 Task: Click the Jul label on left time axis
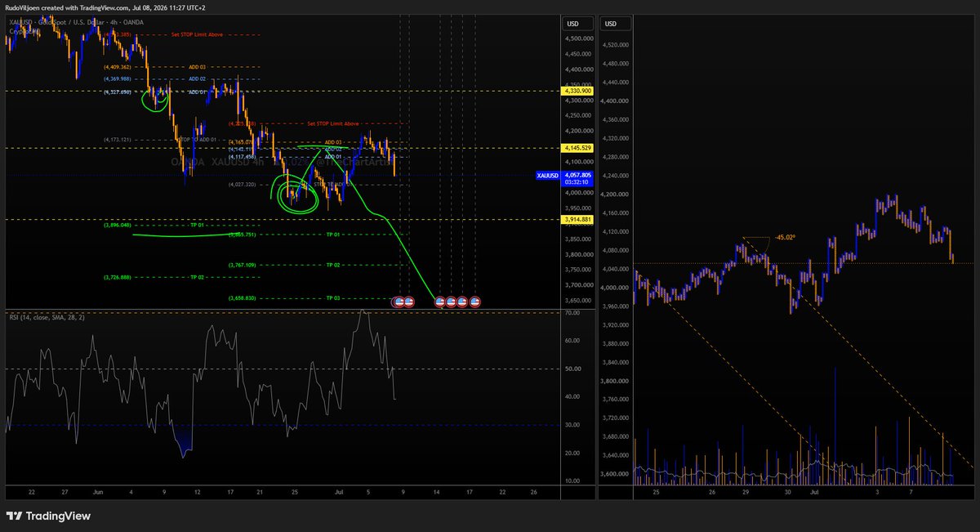338,492
